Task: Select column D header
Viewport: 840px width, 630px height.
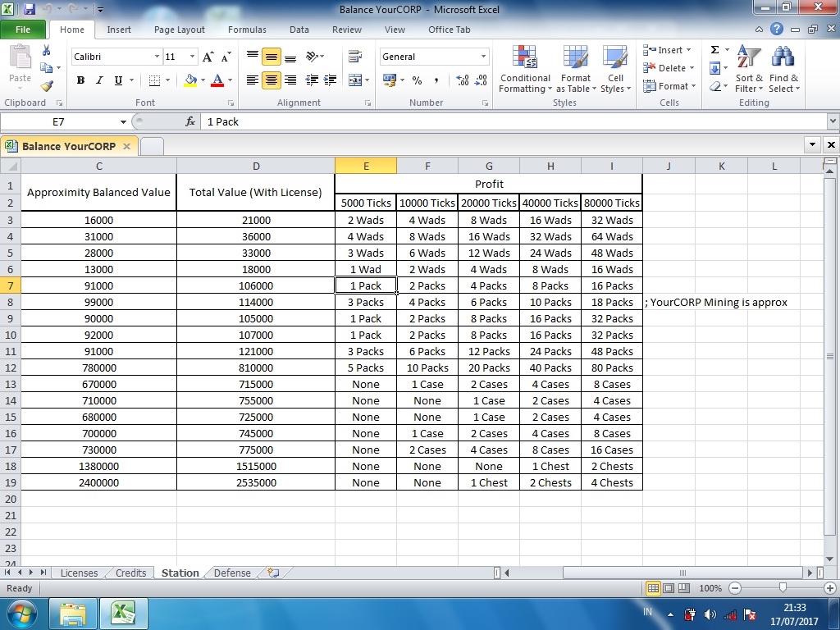Action: point(256,166)
